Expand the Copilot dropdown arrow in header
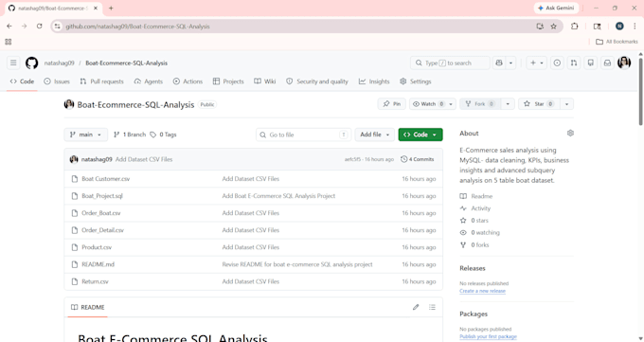The width and height of the screenshot is (644, 342). point(510,63)
